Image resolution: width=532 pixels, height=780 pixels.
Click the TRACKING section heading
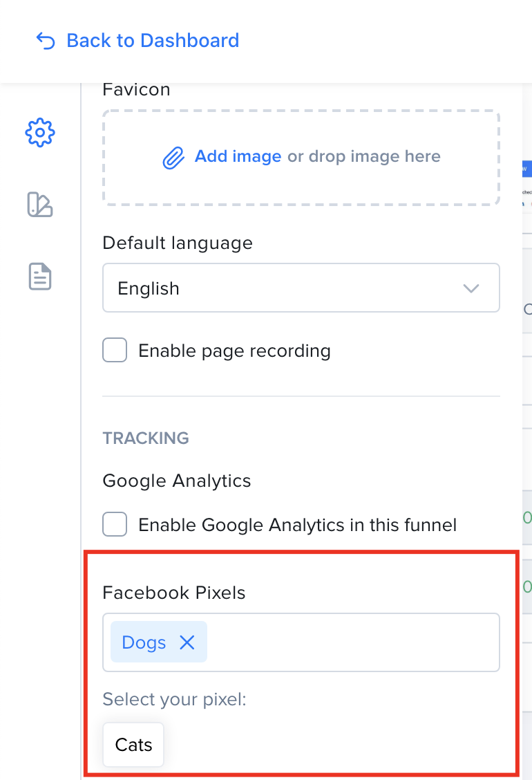[x=146, y=438]
